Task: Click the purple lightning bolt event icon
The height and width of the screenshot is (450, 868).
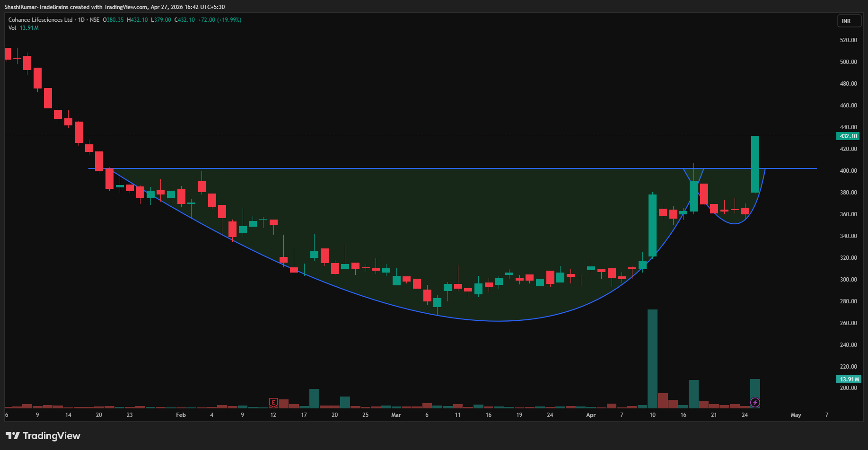Action: point(755,403)
